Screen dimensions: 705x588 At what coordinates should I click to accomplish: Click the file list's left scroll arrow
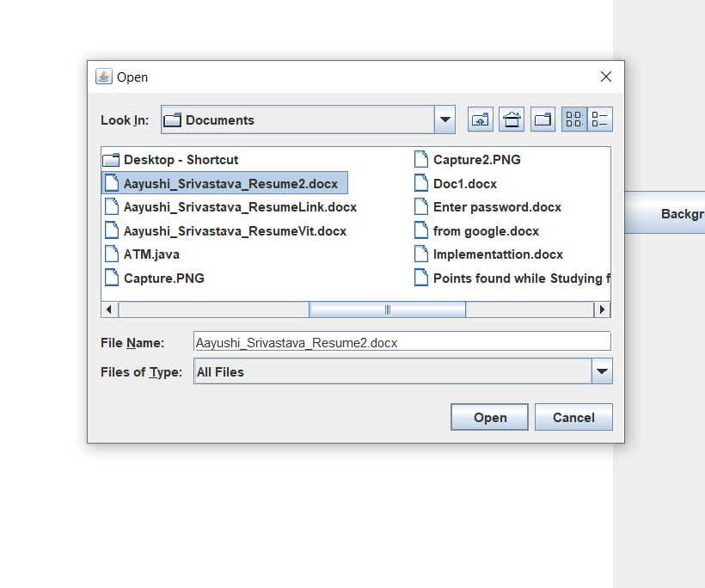point(109,309)
